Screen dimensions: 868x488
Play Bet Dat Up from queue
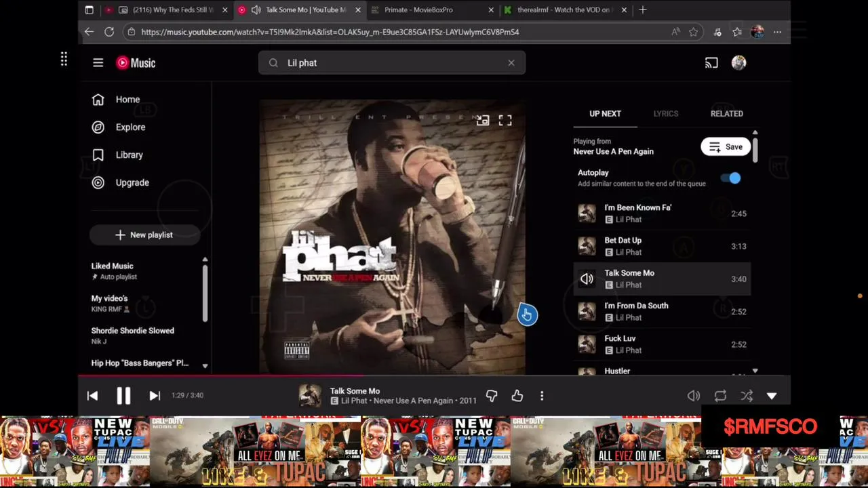click(x=662, y=246)
